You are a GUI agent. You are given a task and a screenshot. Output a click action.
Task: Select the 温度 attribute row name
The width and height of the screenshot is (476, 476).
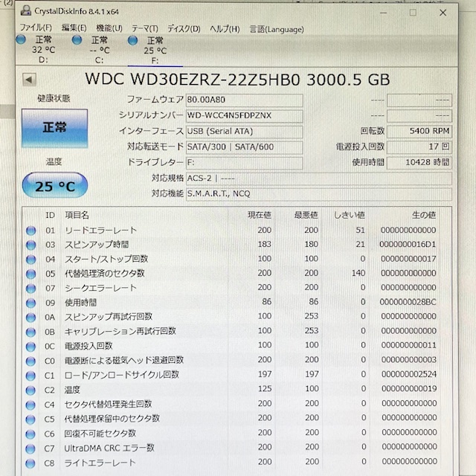[72, 390]
